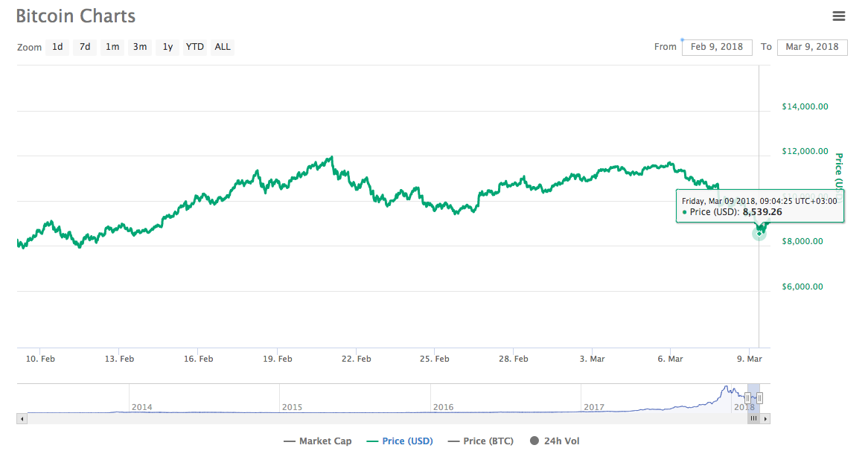The width and height of the screenshot is (868, 451).
Task: Click the $6,000.00 y-axis label
Action: click(802, 286)
